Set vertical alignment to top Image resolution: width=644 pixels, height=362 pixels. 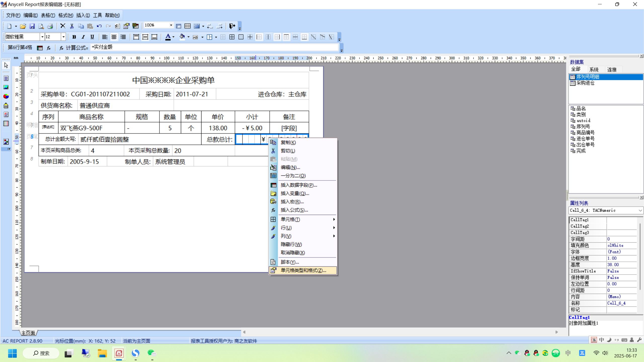(136, 37)
